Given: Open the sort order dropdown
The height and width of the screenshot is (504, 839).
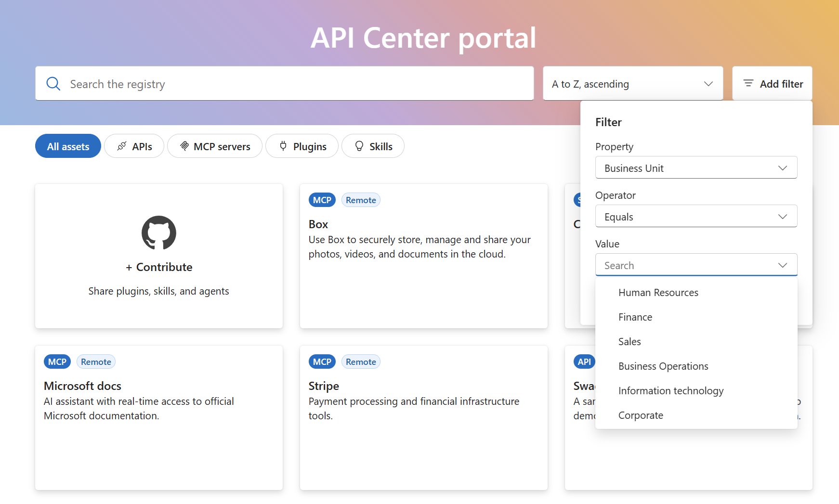Looking at the screenshot, I should click(x=633, y=84).
